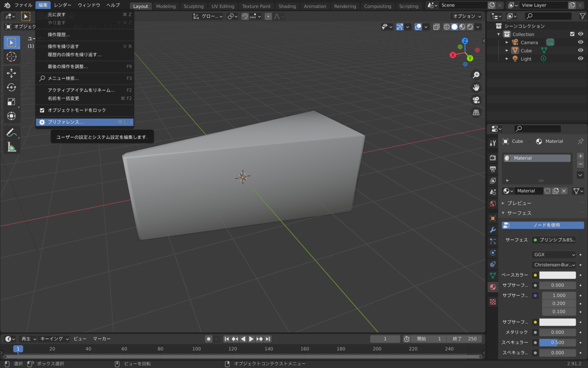Open the GGX distribution dropdown
This screenshot has width=588, height=368.
[554, 255]
